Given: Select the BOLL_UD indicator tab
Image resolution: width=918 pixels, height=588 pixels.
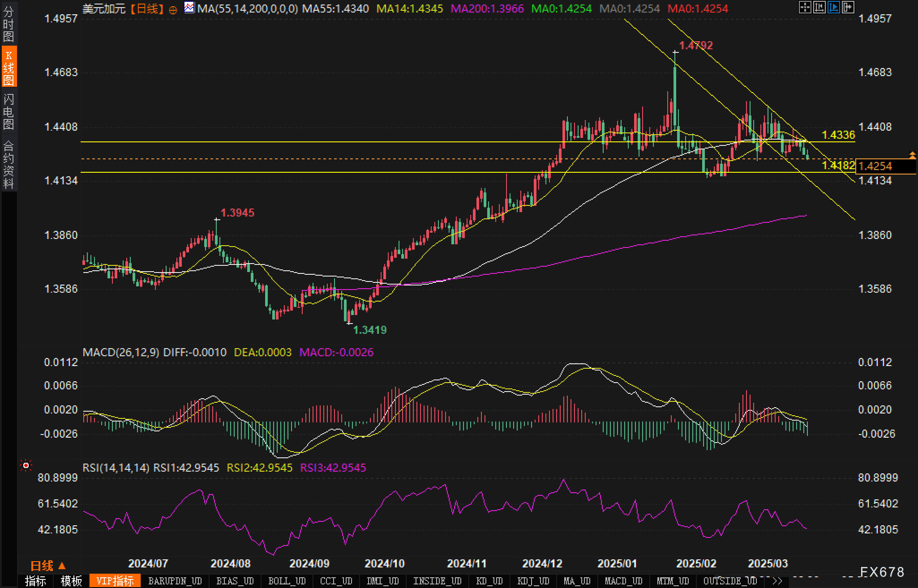Looking at the screenshot, I should [x=287, y=581].
